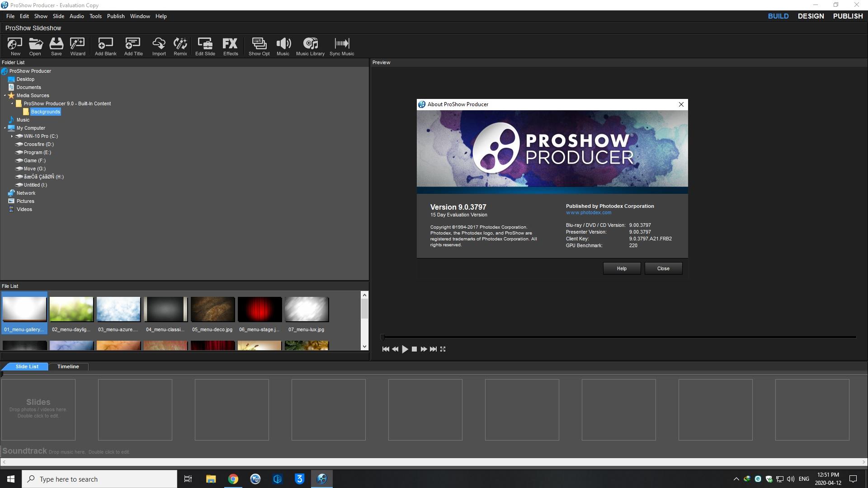Open the www.photodex.com link
This screenshot has height=488, width=868.
coord(588,212)
